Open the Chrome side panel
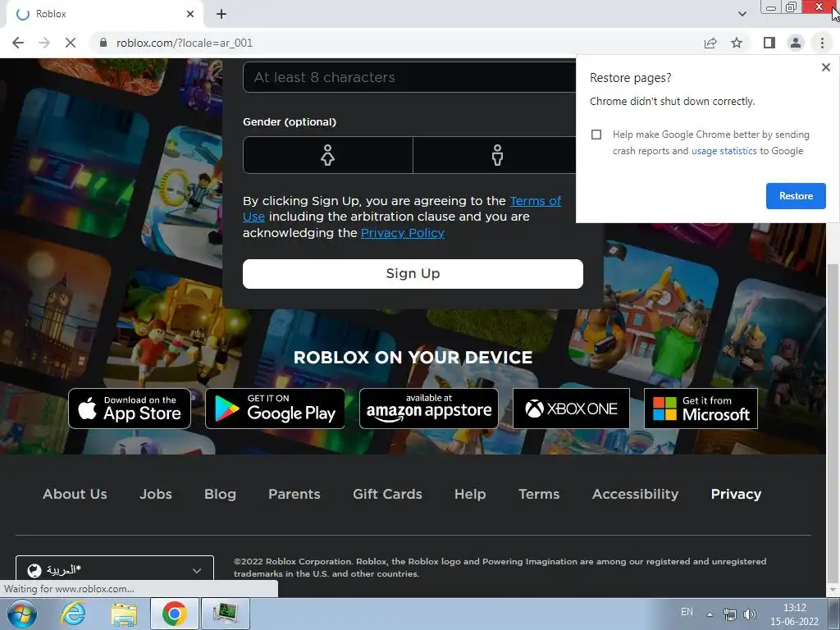 [x=769, y=43]
